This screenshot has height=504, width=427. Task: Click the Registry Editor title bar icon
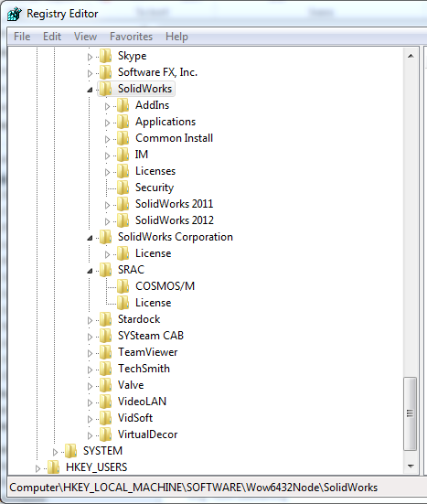point(14,14)
